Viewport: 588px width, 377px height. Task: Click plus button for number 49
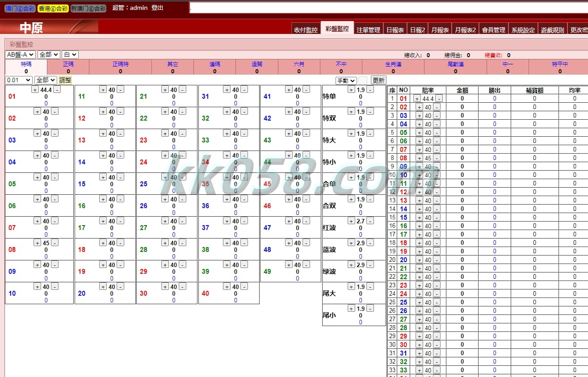coord(289,265)
